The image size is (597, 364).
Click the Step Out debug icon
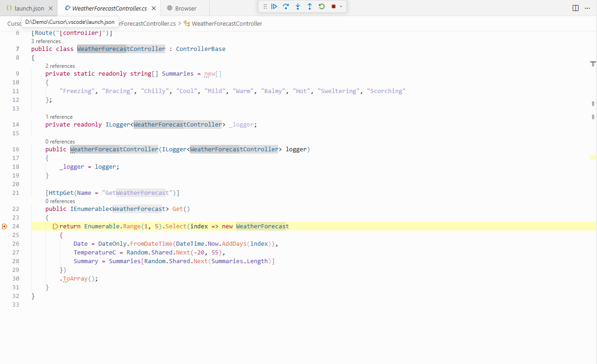[x=310, y=6]
